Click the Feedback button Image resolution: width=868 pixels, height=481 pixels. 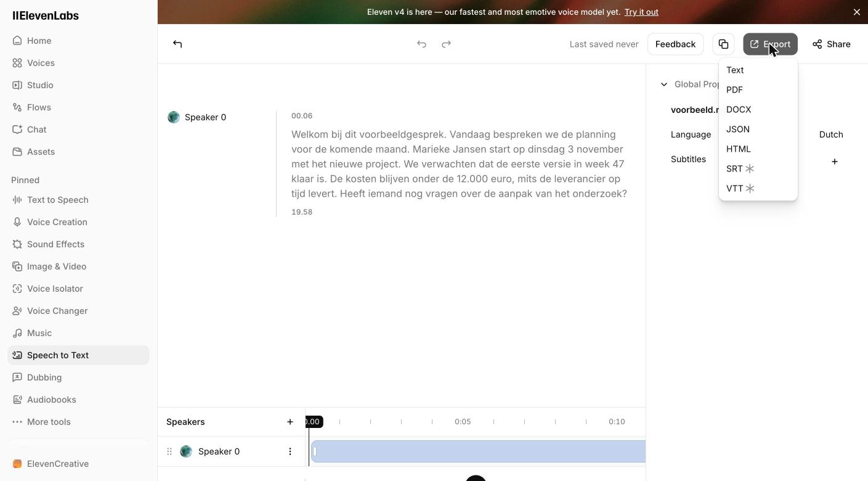point(675,44)
